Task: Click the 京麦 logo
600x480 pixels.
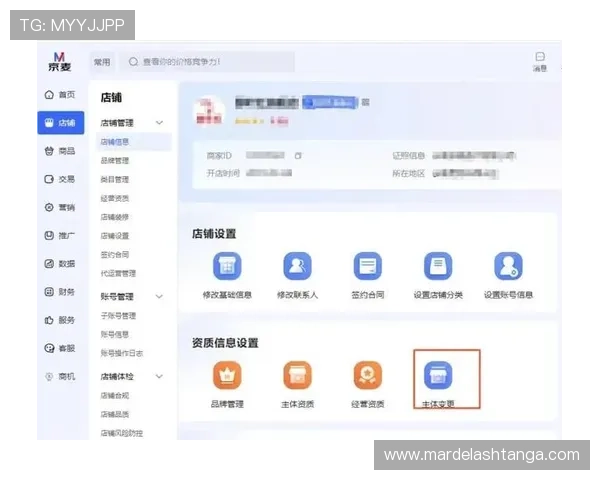Action: [59, 62]
